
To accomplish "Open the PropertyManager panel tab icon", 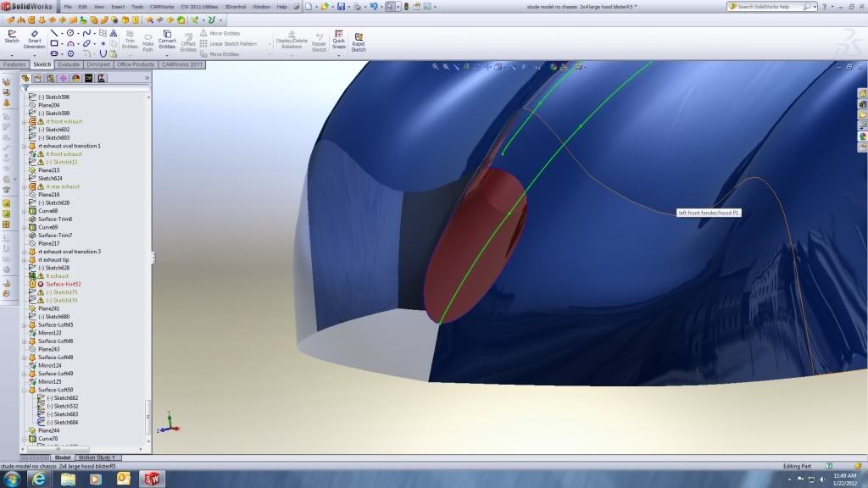I will [x=38, y=78].
